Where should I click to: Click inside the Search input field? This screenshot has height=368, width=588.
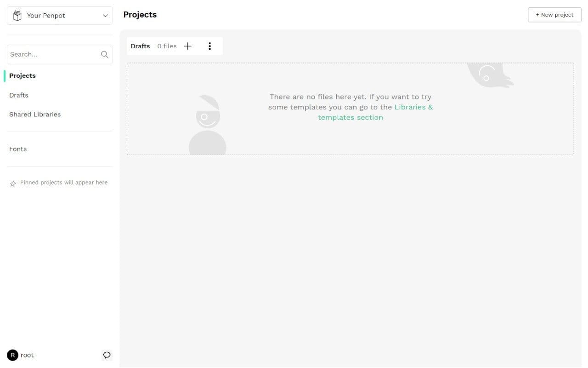click(x=51, y=54)
